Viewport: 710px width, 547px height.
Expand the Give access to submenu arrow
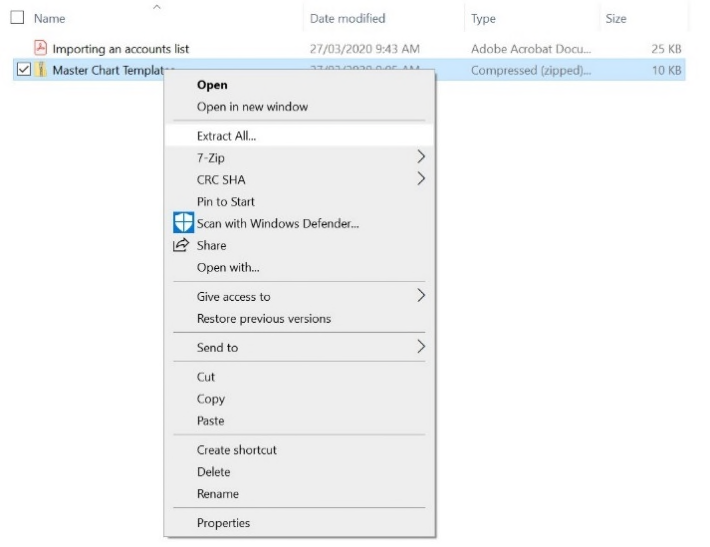pyautogui.click(x=421, y=297)
